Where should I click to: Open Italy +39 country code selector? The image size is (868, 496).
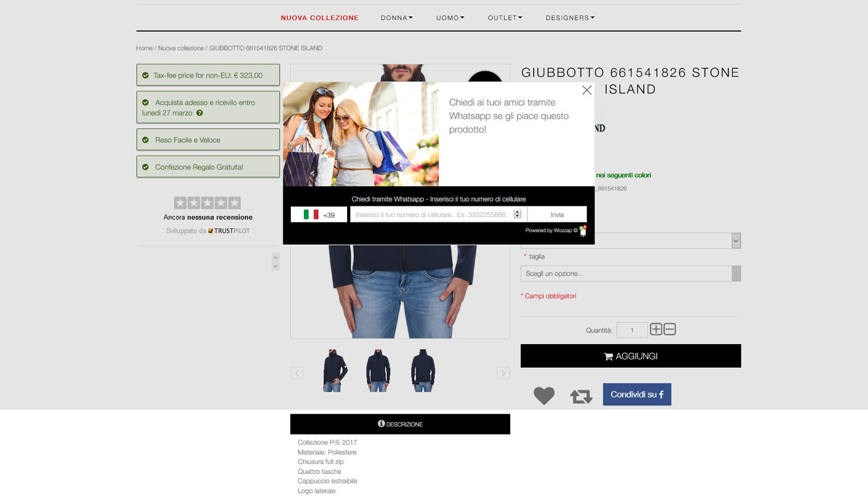click(319, 215)
